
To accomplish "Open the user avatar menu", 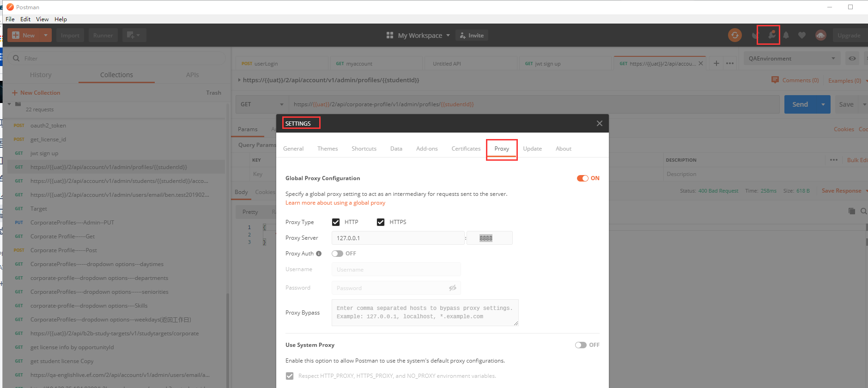I will [821, 35].
